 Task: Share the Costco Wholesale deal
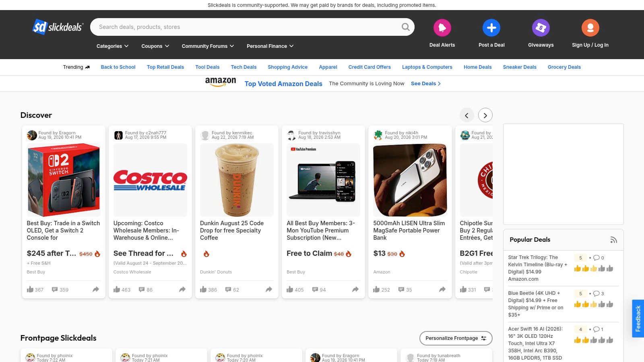coord(182,290)
